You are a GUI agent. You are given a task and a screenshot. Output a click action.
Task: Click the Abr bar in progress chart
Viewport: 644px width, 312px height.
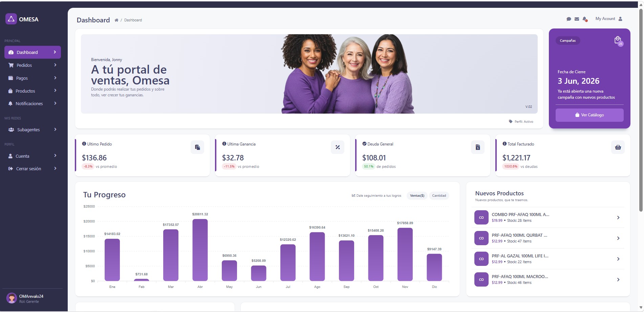pyautogui.click(x=200, y=250)
